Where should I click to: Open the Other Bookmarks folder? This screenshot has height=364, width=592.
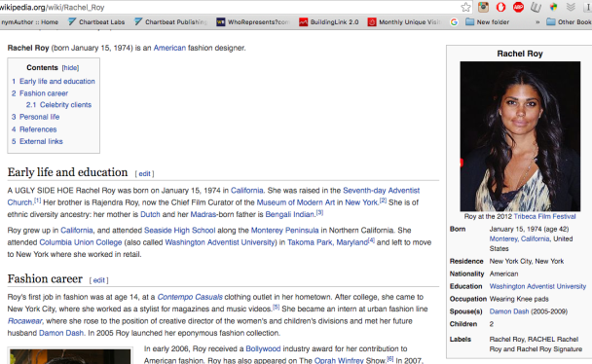569,22
